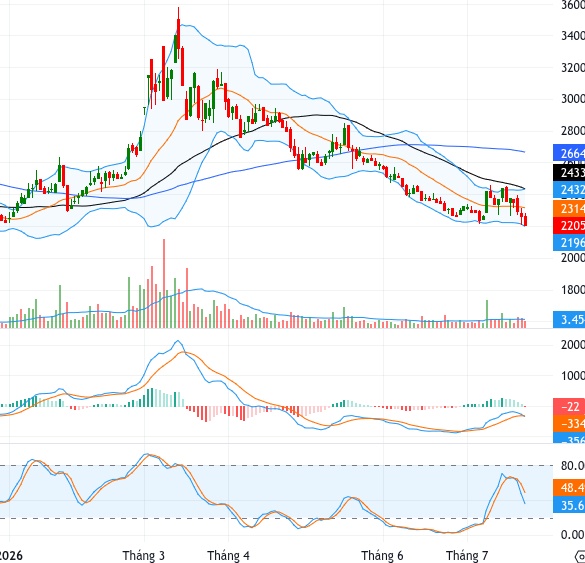Click the 0.00 stochastic scale label
Image resolution: width=585 pixels, height=563 pixels.
[x=573, y=535]
